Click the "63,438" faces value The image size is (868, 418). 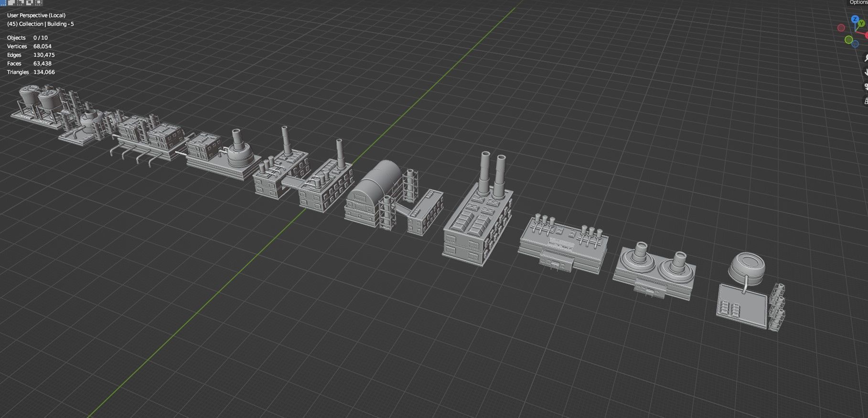tap(43, 63)
